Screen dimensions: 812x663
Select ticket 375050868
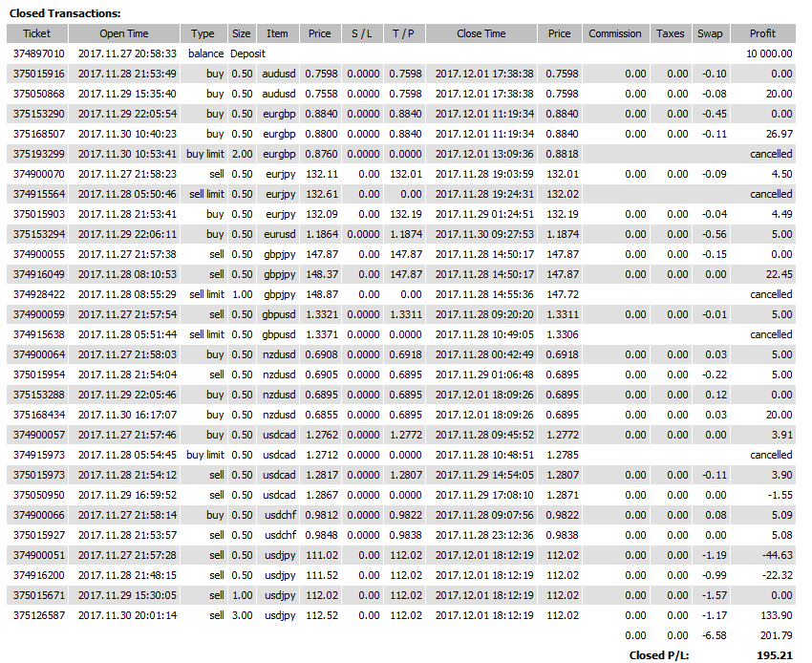(x=39, y=94)
